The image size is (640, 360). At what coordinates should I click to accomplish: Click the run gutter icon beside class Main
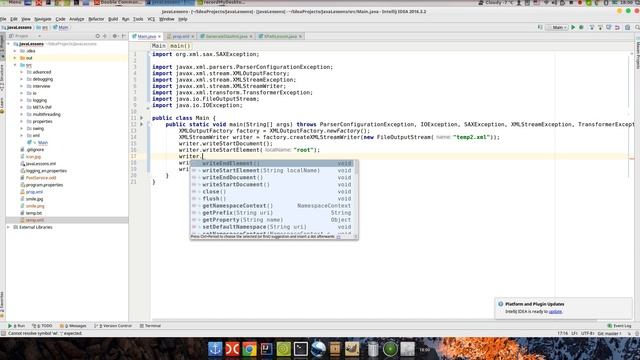(x=142, y=118)
